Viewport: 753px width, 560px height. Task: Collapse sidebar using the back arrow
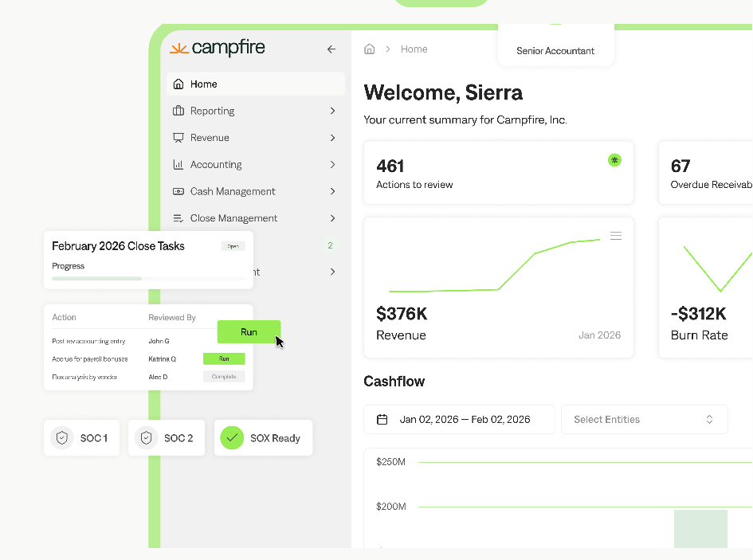coord(331,49)
